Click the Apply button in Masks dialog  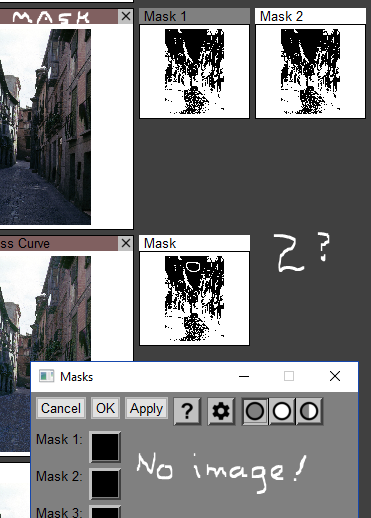(x=146, y=408)
